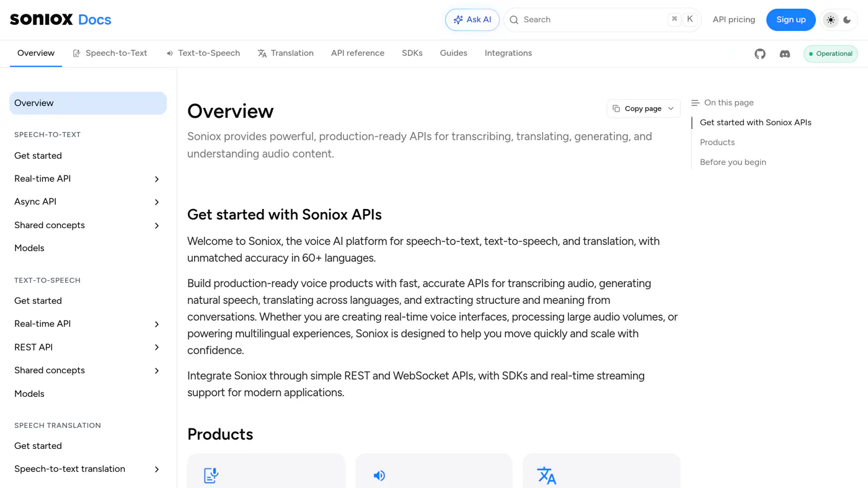Expand the Speech-to-text translation group
This screenshot has height=488, width=868.
(88, 469)
